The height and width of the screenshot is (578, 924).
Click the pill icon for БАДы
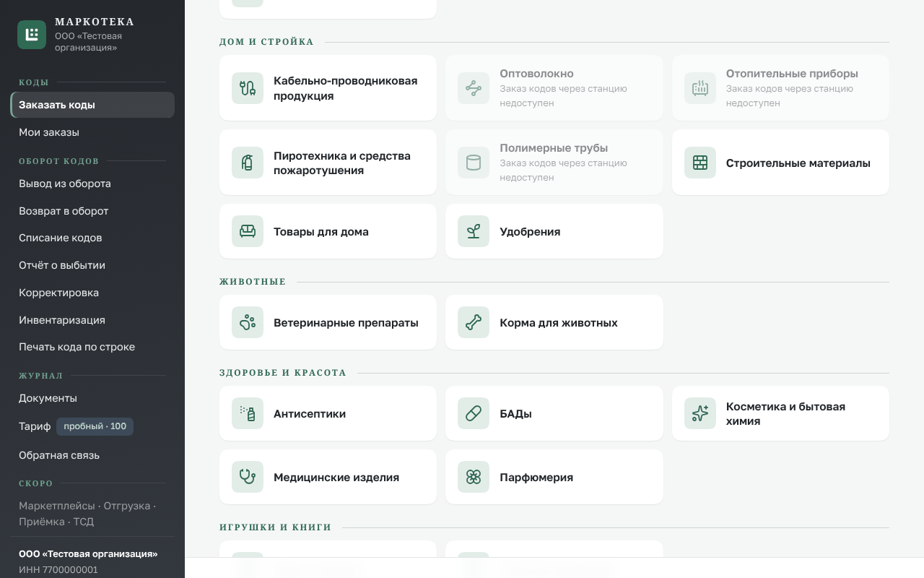474,413
